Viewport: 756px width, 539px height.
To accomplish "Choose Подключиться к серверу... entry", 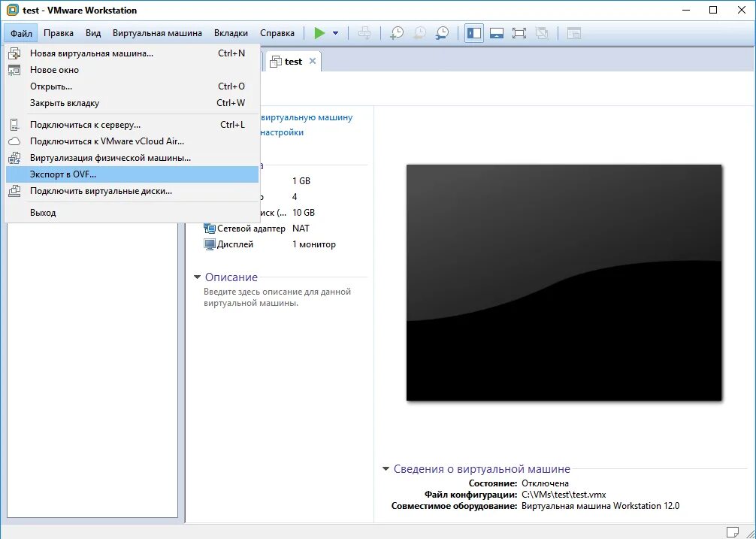I will [132, 125].
